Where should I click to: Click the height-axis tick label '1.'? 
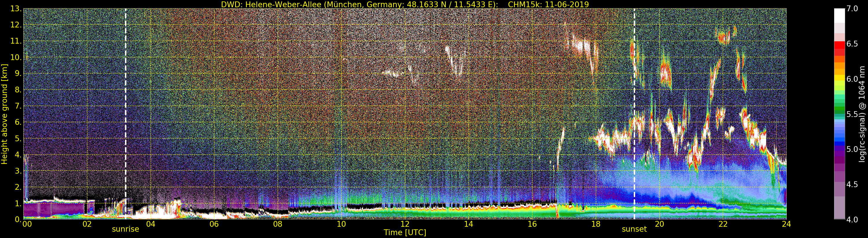18,203
